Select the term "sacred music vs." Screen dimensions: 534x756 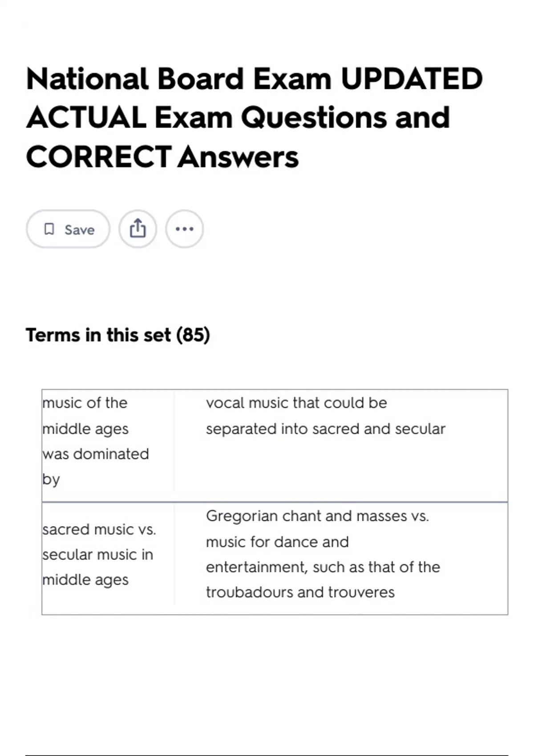point(99,529)
